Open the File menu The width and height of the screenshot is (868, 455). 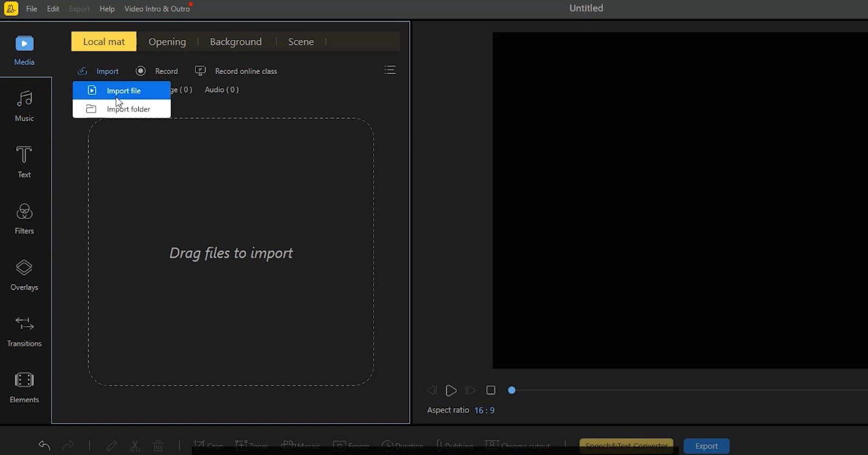click(x=32, y=9)
